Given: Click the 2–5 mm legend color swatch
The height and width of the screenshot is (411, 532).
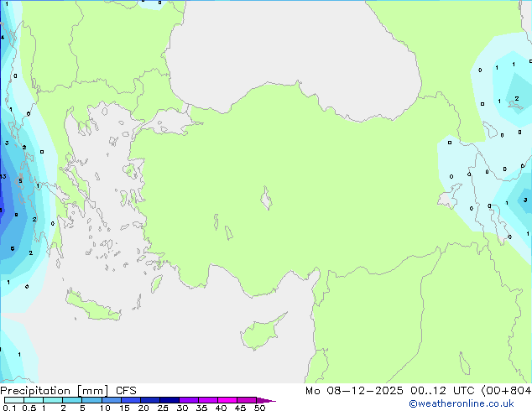Looking at the screenshot, I should (72, 400).
